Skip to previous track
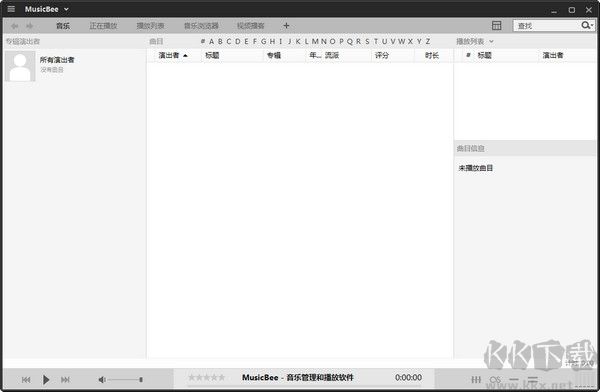This screenshot has height=392, width=600. [26, 380]
